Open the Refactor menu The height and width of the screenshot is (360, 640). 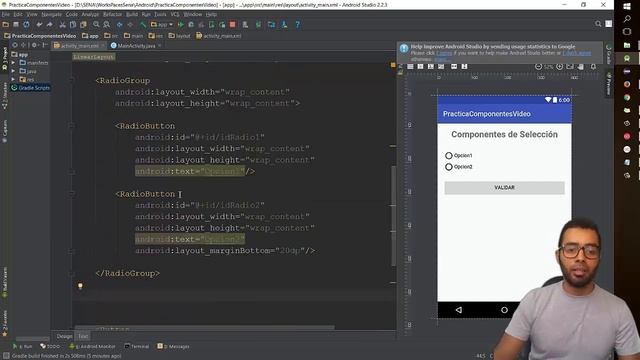(112, 14)
